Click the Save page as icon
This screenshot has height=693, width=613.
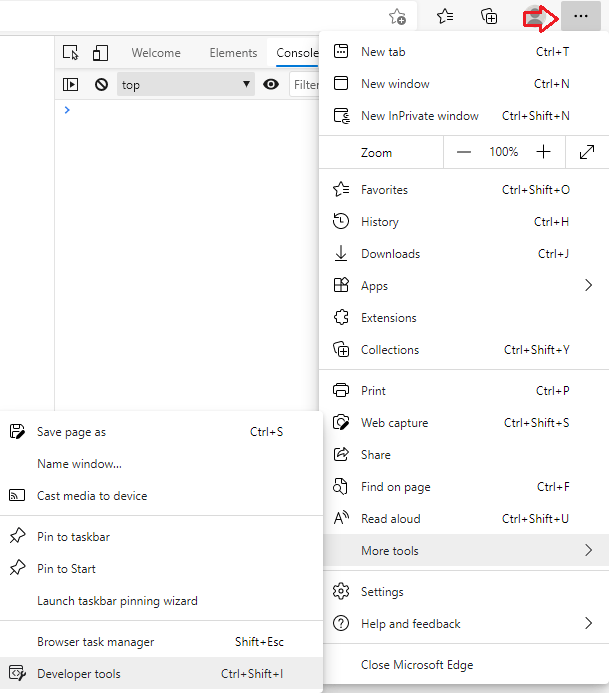[17, 431]
